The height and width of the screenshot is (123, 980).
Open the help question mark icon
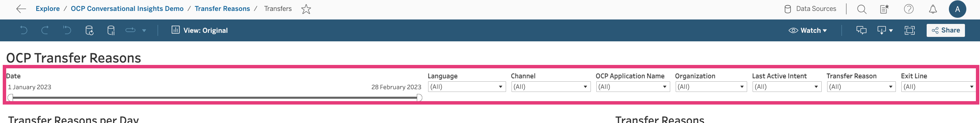[909, 9]
